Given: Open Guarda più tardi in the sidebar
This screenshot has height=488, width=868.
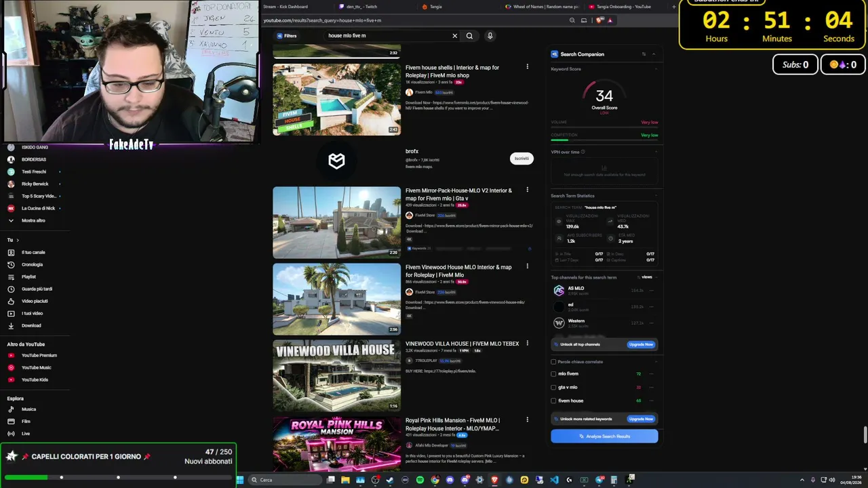Looking at the screenshot, I should click(x=37, y=289).
